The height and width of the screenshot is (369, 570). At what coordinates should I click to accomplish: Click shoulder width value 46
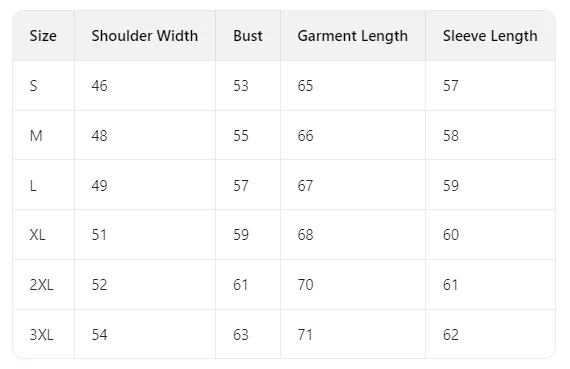(x=99, y=86)
